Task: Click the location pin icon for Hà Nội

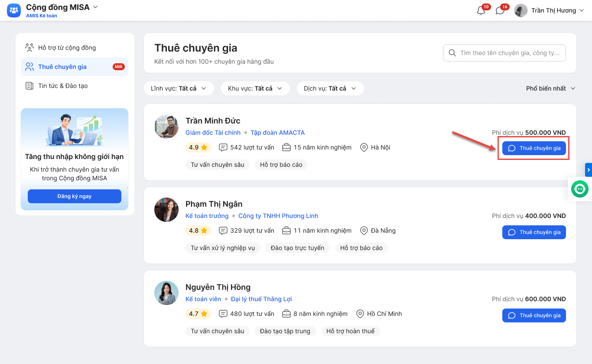Action: pos(364,147)
